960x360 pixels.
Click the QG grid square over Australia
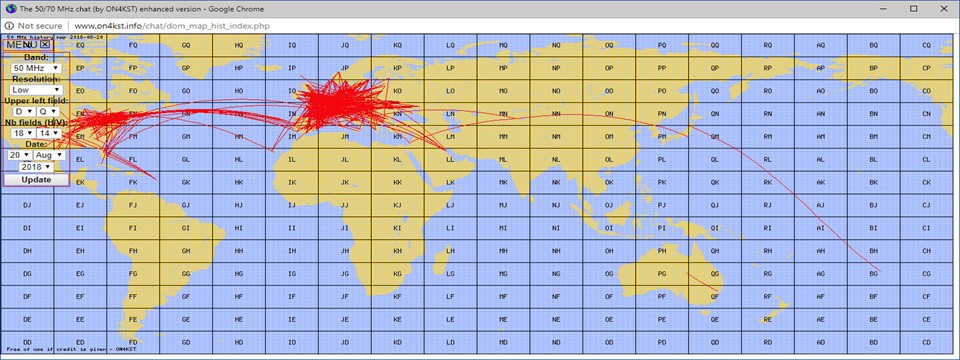click(714, 273)
